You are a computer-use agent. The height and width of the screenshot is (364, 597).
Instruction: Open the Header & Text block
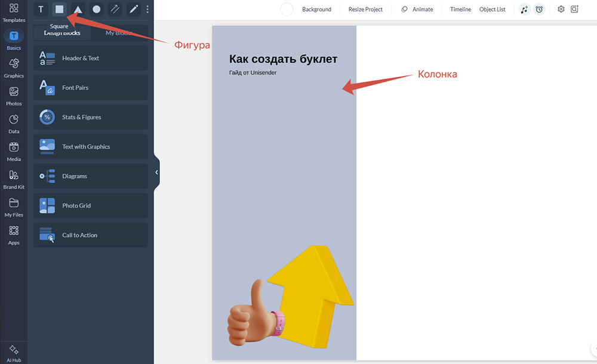[x=91, y=58]
